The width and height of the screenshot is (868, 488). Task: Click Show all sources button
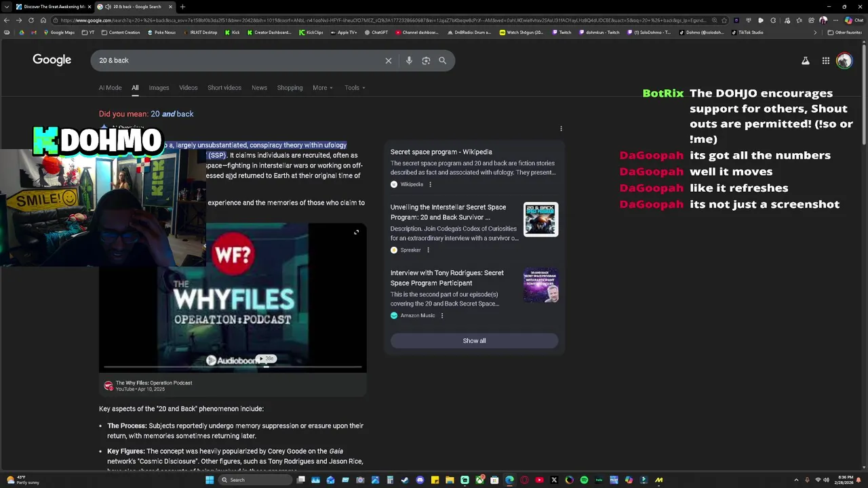tap(474, 341)
